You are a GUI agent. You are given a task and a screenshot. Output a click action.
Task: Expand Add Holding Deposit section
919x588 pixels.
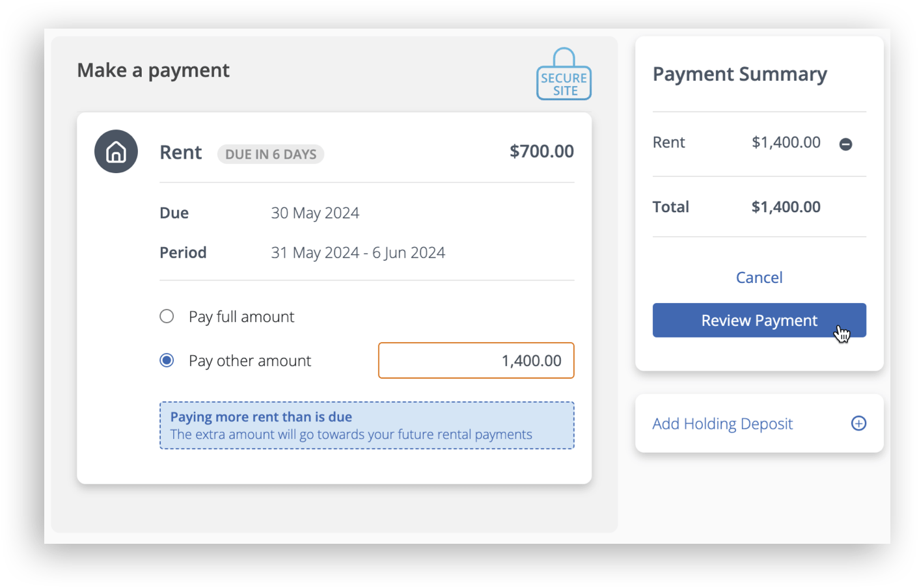click(x=722, y=423)
